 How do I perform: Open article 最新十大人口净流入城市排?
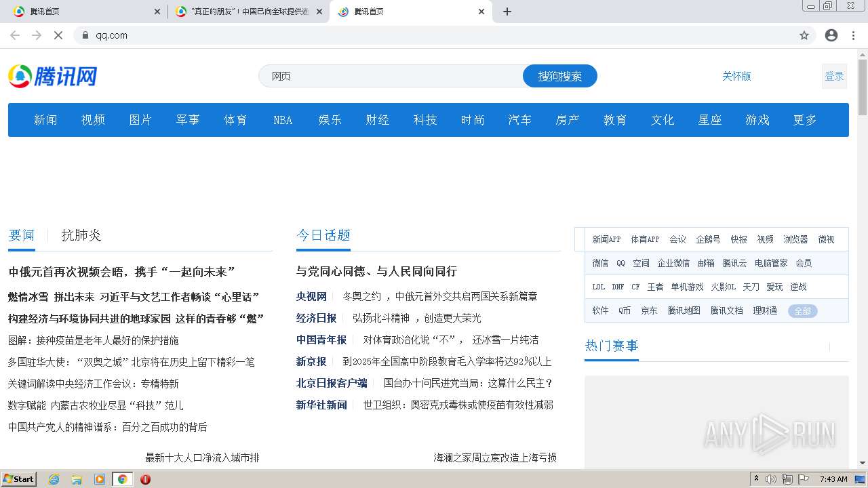(x=202, y=457)
